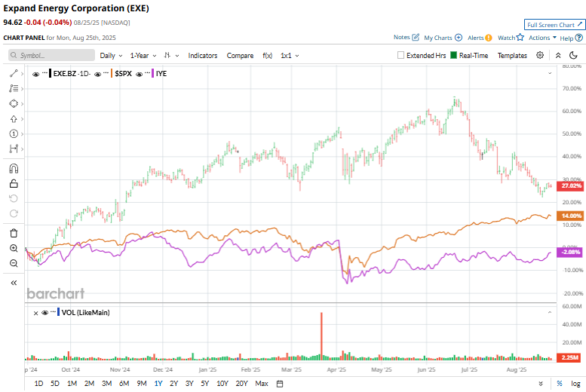Image resolution: width=586 pixels, height=392 pixels.
Task: Select the trend line drawing tool
Action: (14, 74)
